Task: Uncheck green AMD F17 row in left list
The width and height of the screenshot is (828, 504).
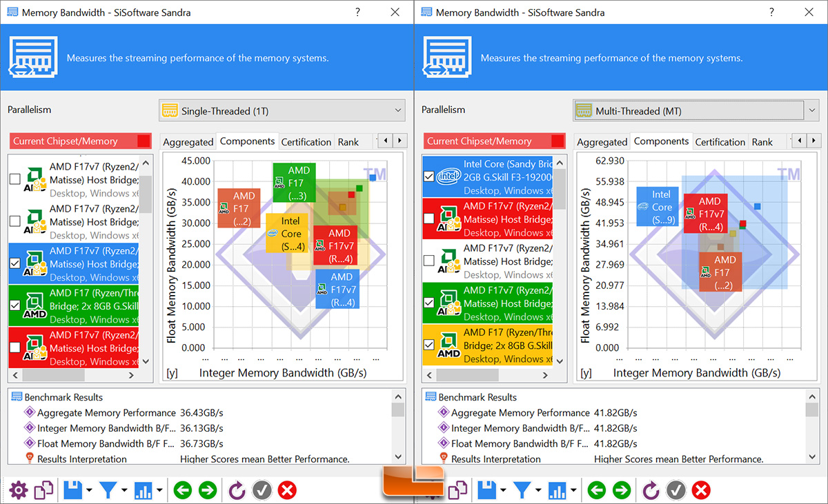Action: tap(15, 305)
